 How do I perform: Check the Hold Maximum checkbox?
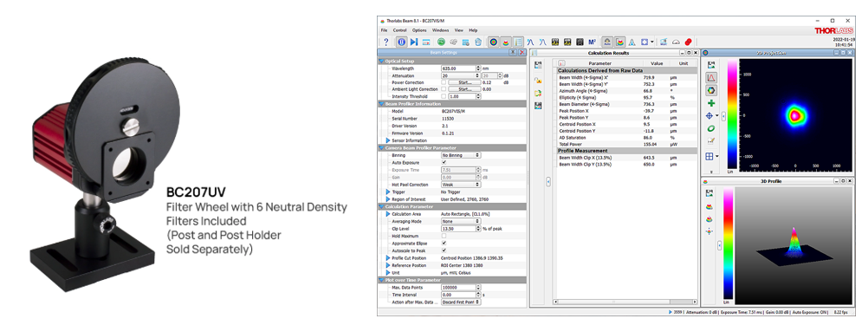(444, 236)
